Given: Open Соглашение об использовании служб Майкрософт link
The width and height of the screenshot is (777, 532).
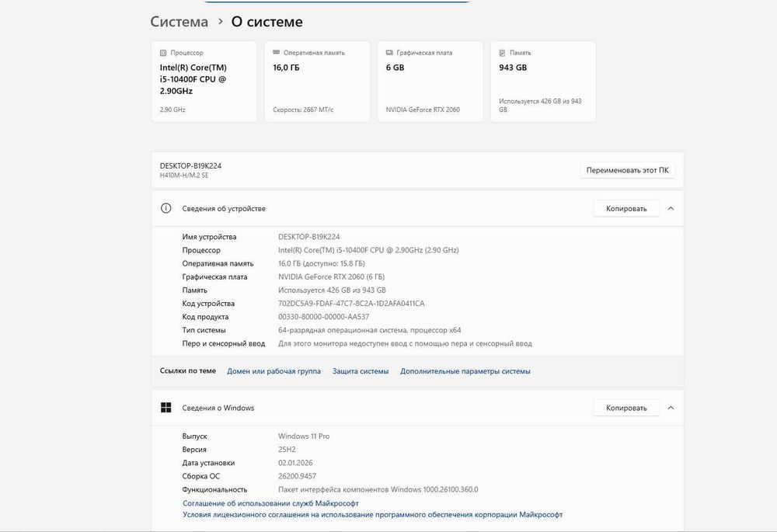Looking at the screenshot, I should tap(270, 503).
